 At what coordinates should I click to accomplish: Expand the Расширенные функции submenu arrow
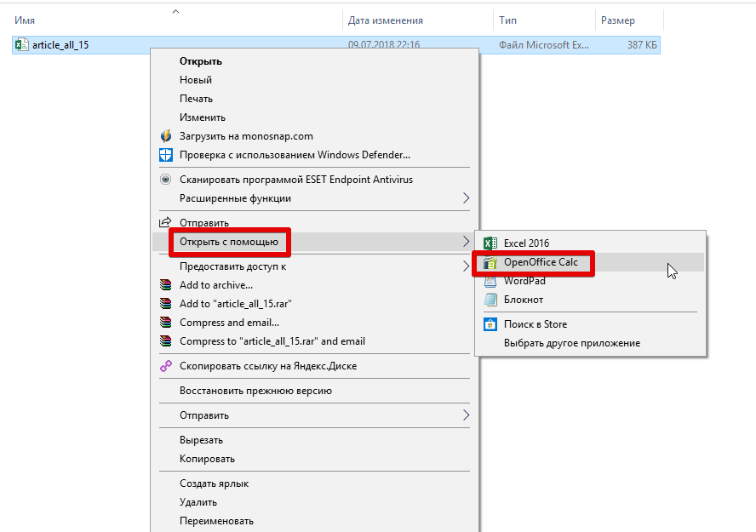466,198
